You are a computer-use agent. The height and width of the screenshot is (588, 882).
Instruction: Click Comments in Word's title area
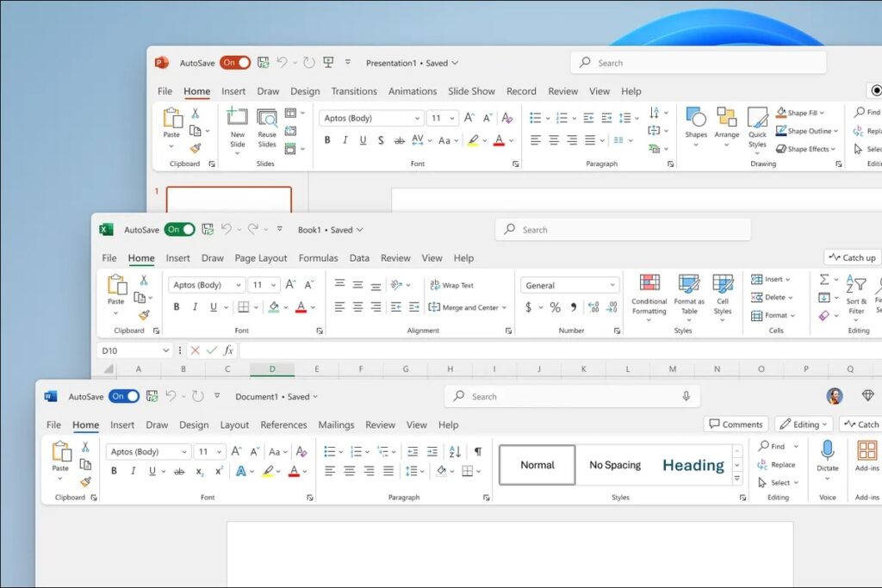click(x=736, y=424)
